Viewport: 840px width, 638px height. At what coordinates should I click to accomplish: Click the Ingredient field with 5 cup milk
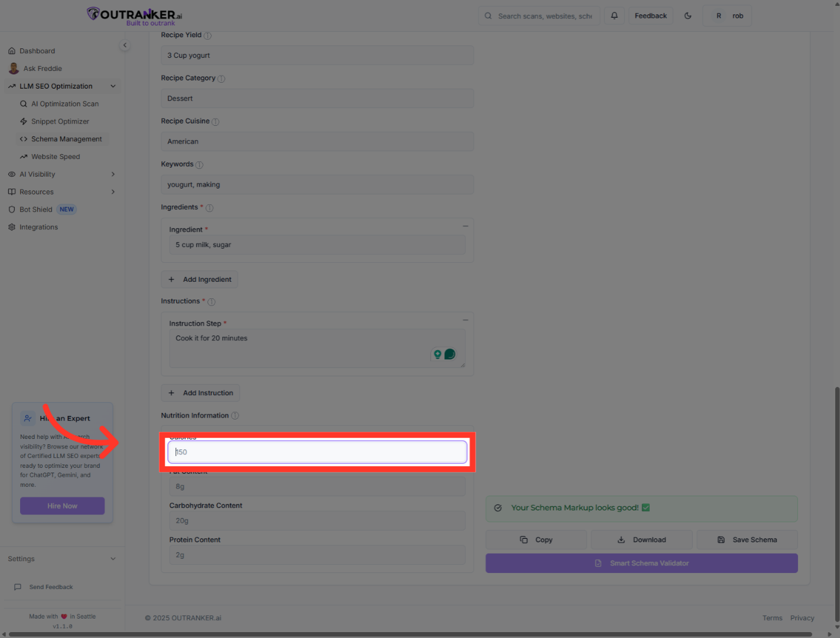[x=317, y=245]
